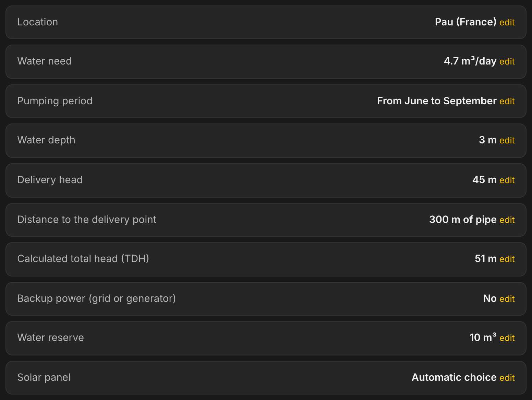Select the Water need row
Viewport: 532px width, 400px height.
point(266,61)
